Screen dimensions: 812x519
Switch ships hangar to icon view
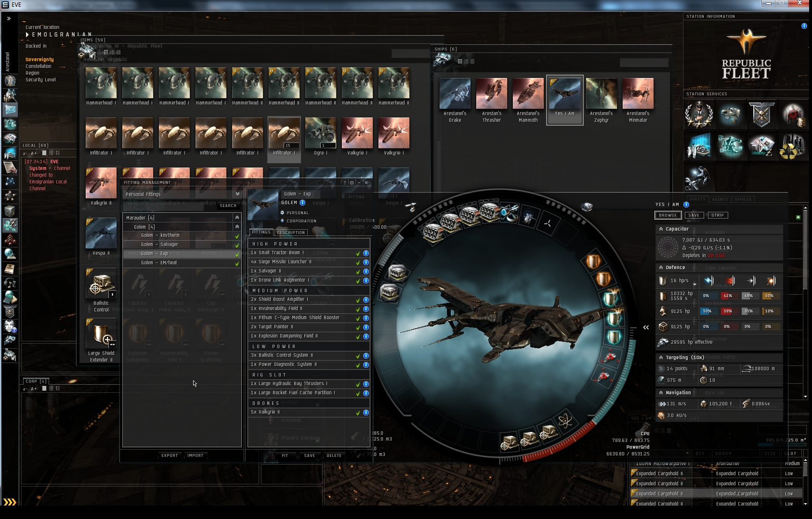460,61
